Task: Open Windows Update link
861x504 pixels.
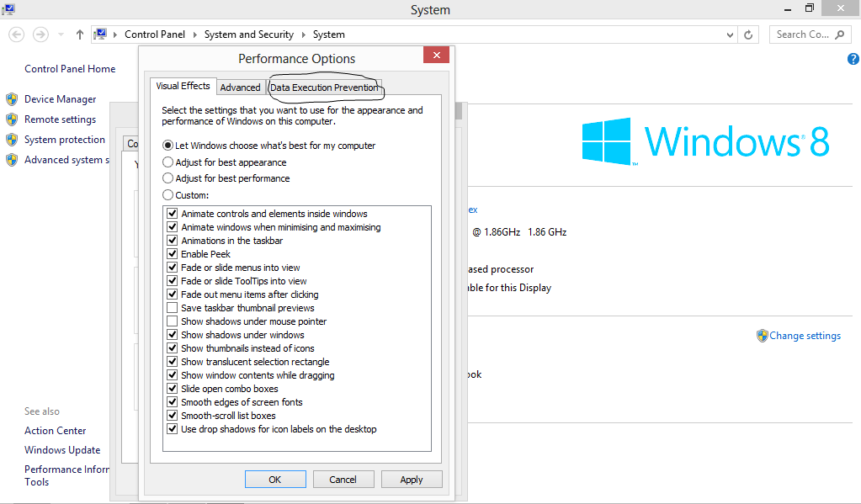Action: click(x=62, y=450)
